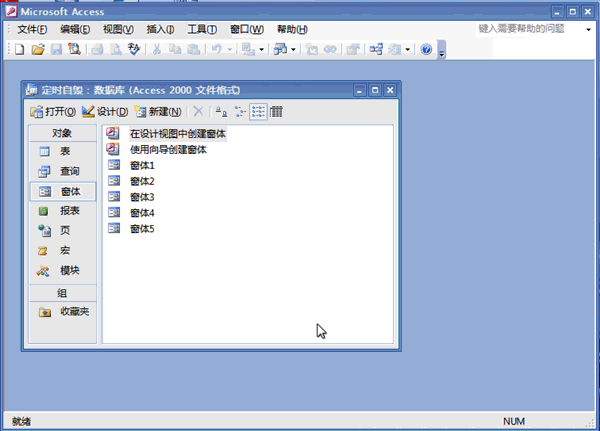Click the 打开(O) button in database window
This screenshot has width=600, height=431.
pos(53,112)
